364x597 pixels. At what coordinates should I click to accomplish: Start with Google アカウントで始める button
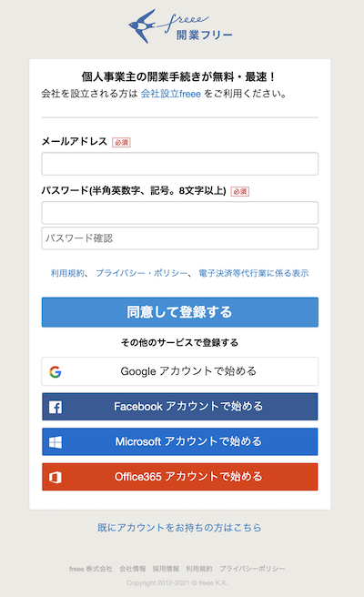coord(179,371)
